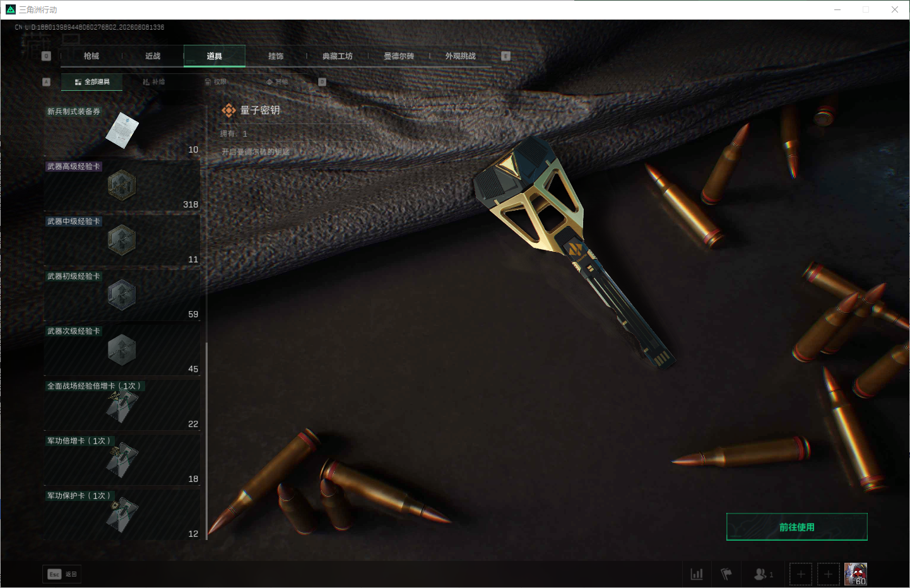The image size is (910, 588).
Task: Click the item list vertical scrollbar
Action: coord(207,440)
